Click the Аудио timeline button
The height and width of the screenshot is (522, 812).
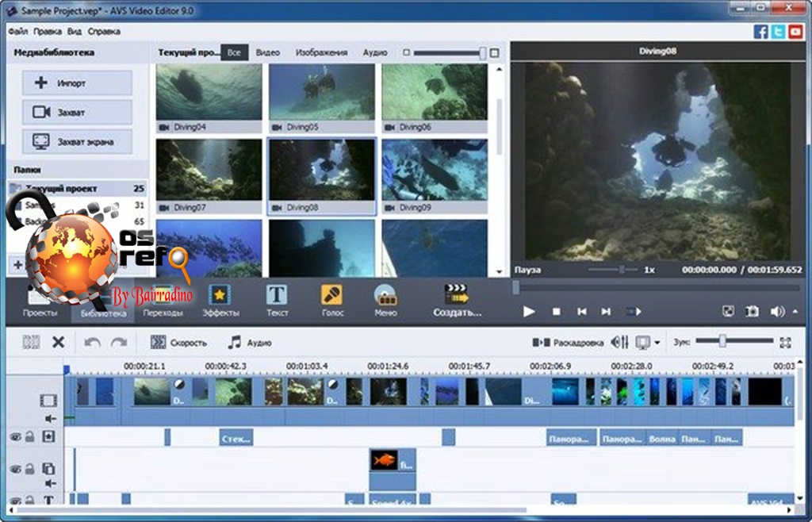coord(249,342)
